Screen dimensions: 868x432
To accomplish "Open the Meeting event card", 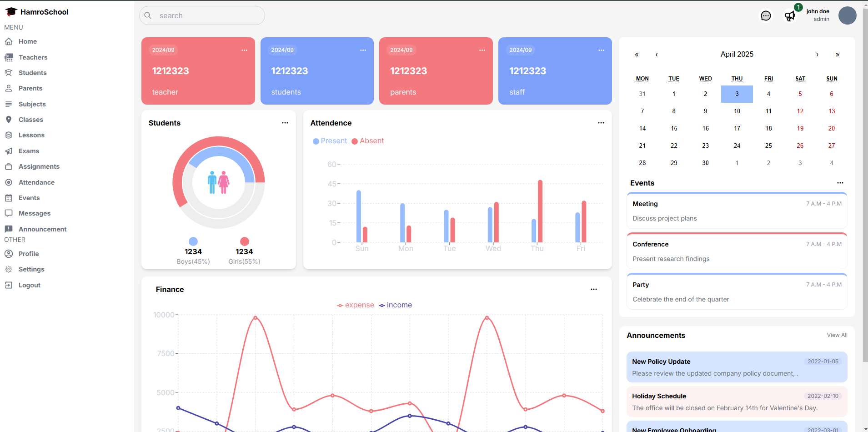I will click(x=737, y=211).
